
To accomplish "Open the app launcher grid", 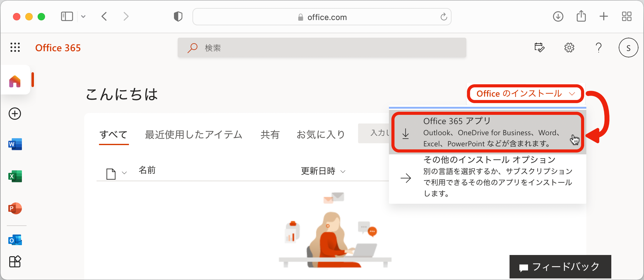I will [15, 48].
